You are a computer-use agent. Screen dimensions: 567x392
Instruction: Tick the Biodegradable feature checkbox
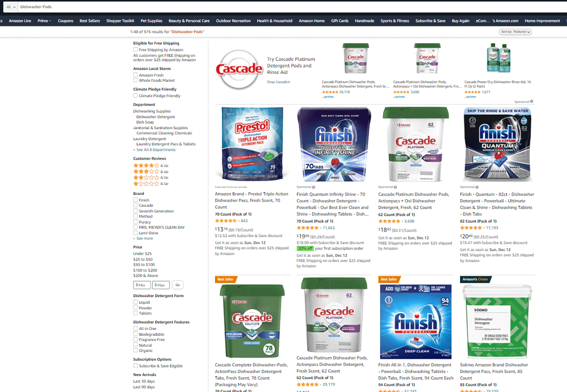pyautogui.click(x=135, y=334)
